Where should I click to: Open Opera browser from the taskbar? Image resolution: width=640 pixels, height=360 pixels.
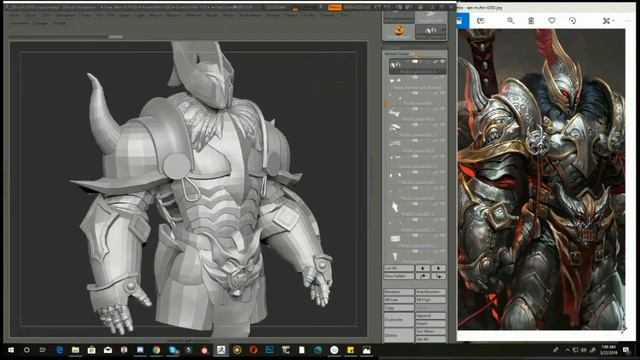point(253,350)
